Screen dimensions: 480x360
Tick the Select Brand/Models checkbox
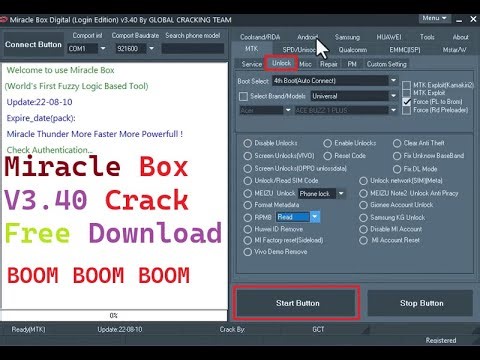pyautogui.click(x=243, y=96)
